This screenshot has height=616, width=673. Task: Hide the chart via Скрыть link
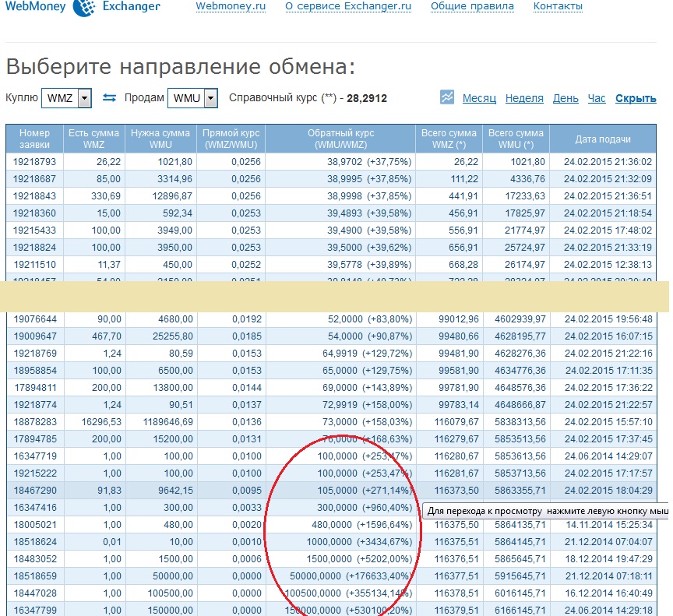tap(636, 98)
